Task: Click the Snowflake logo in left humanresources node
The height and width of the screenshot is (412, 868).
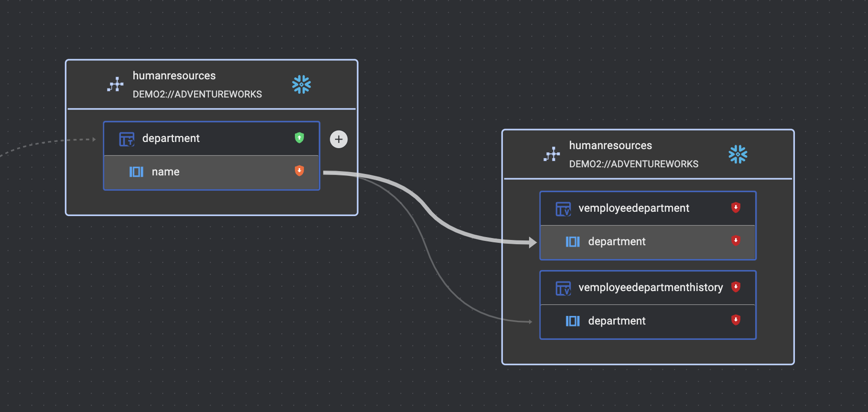Action: click(x=301, y=85)
